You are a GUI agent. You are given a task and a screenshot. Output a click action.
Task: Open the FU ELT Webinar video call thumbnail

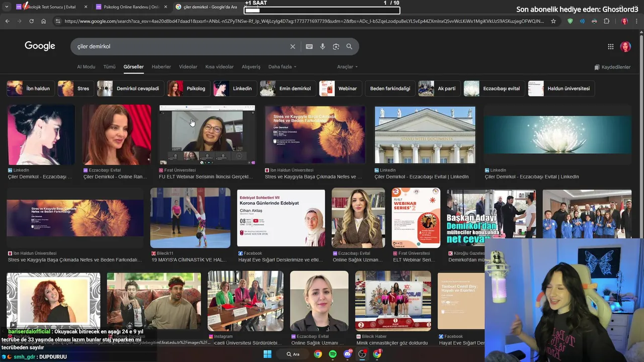pos(207,135)
